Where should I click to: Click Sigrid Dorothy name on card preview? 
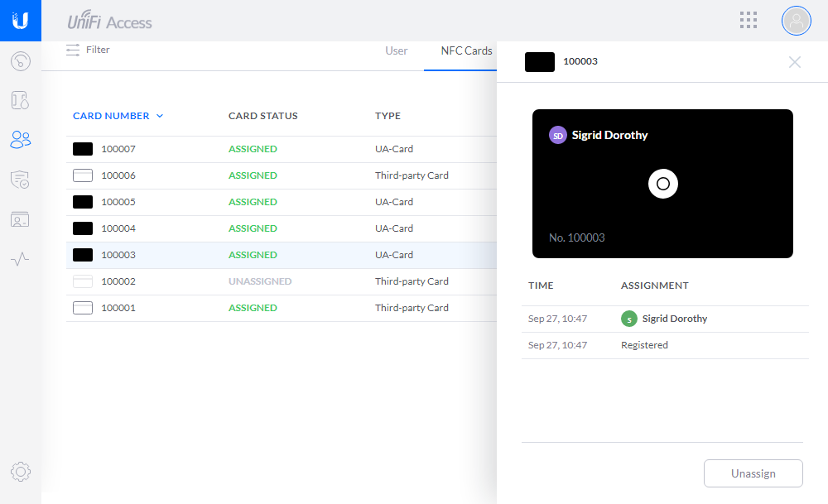click(x=609, y=135)
